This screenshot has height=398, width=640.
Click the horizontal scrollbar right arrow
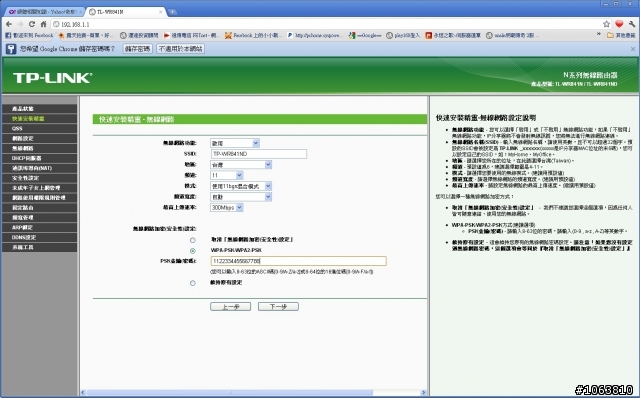click(x=423, y=392)
